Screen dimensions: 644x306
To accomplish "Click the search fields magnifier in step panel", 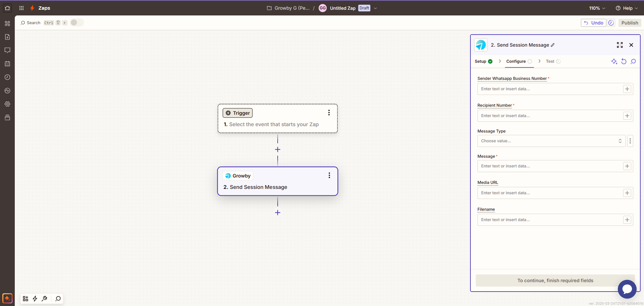I will point(633,61).
